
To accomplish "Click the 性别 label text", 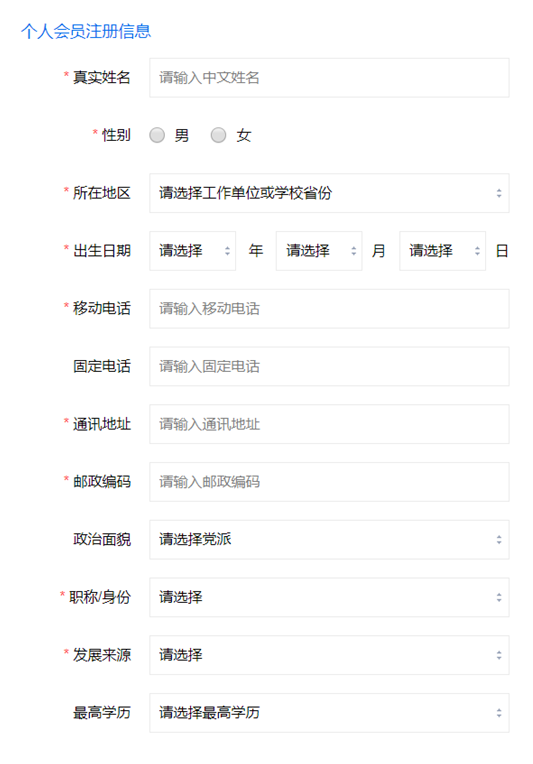I will (116, 135).
